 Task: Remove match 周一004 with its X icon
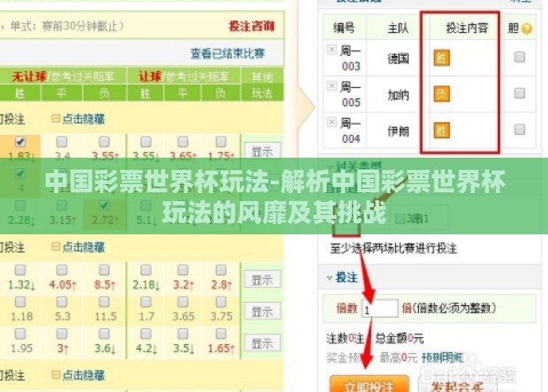[x=331, y=122]
